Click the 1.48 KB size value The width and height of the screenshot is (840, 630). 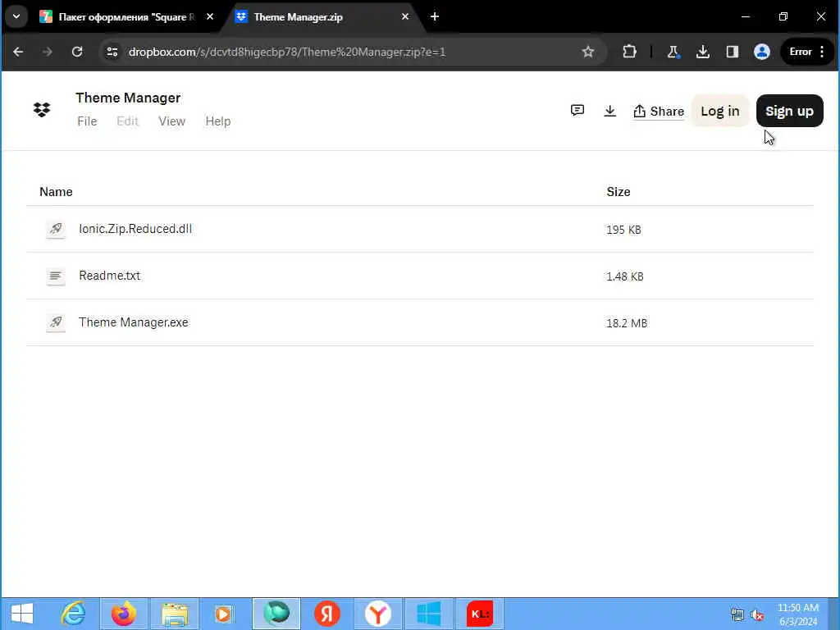click(624, 276)
